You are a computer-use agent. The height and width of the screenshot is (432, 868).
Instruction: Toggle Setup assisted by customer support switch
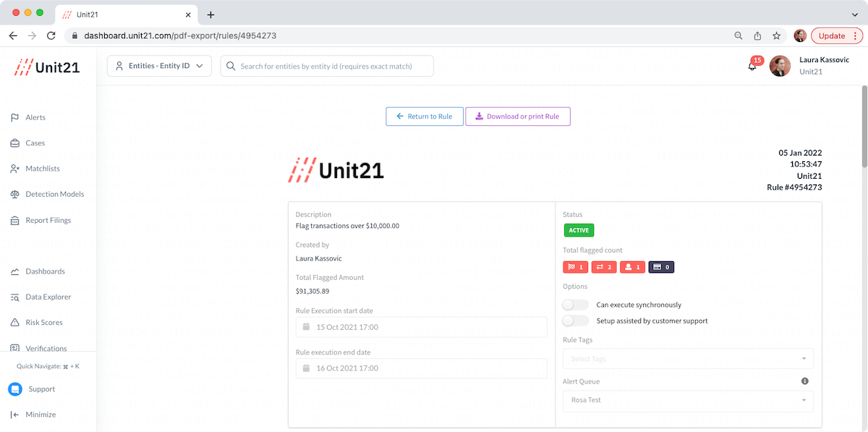576,321
